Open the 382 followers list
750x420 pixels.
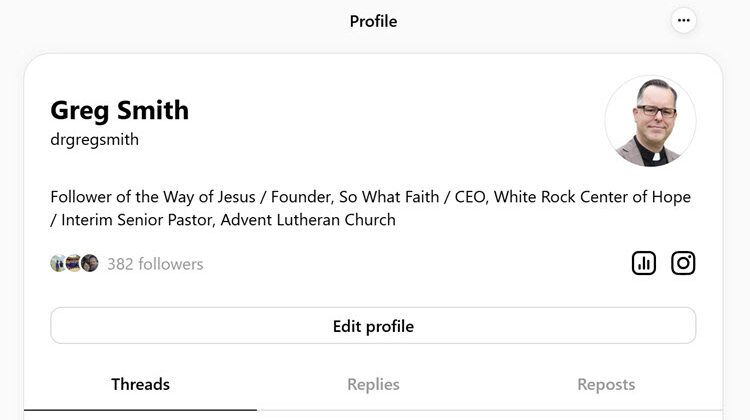coord(155,264)
